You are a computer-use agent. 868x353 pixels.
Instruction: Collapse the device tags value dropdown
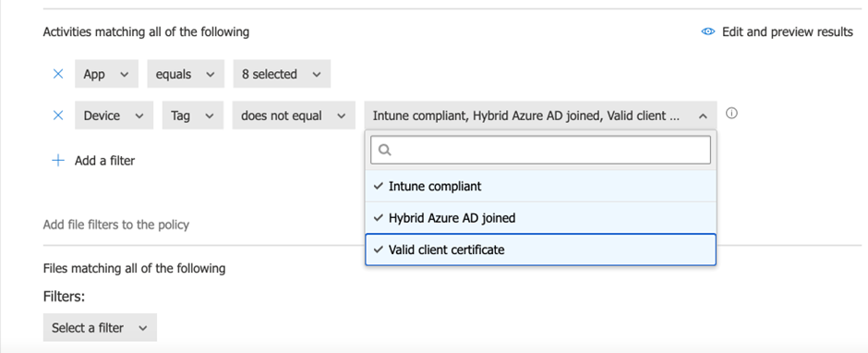click(540, 116)
